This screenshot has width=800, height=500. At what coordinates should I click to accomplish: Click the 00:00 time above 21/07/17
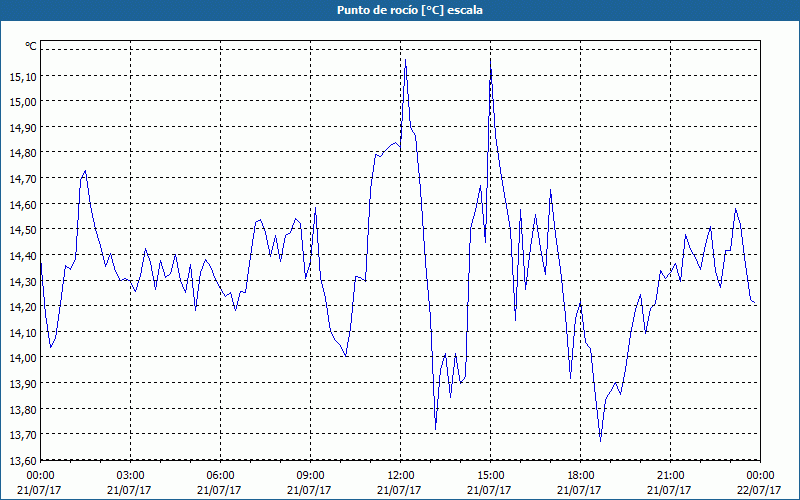pyautogui.click(x=40, y=476)
